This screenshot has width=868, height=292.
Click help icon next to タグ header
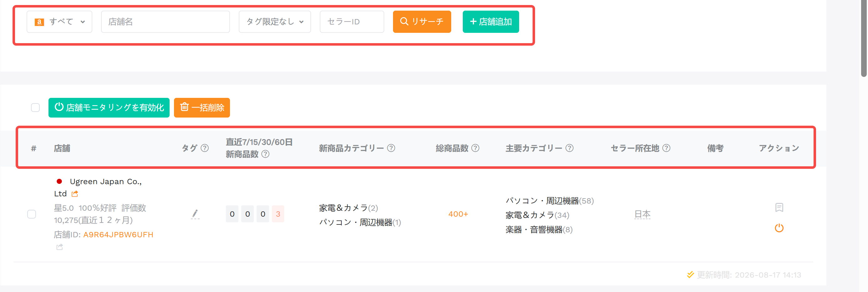205,148
